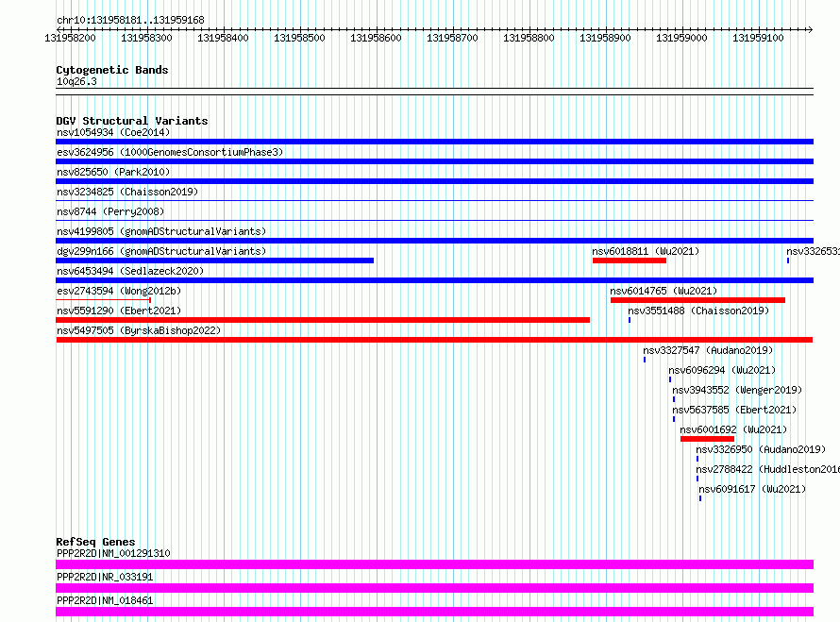Click the red bar under nsv6018811
840x622 pixels.
pyautogui.click(x=630, y=261)
